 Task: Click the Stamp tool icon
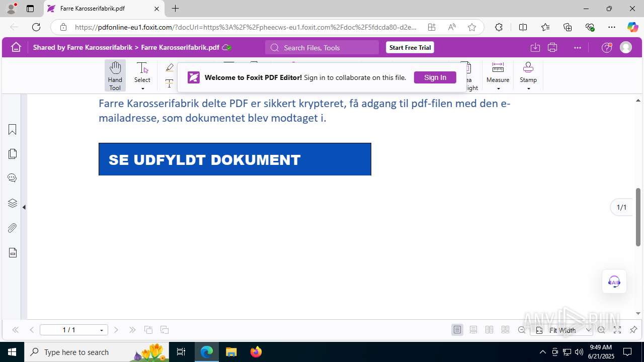[x=528, y=67]
